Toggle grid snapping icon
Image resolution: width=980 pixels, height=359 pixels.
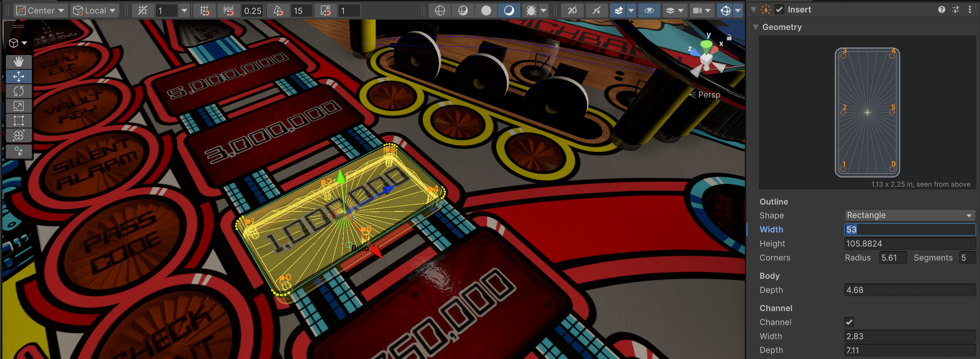205,11
